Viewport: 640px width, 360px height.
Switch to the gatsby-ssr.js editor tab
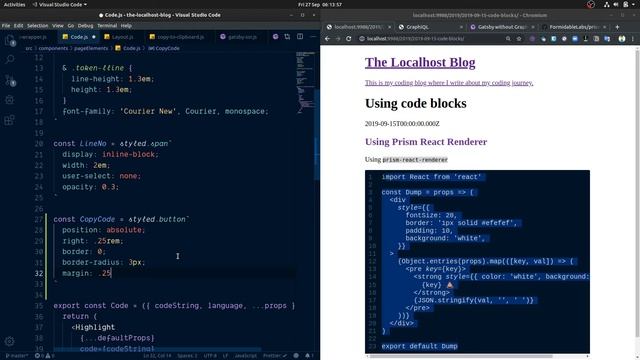coord(242,37)
